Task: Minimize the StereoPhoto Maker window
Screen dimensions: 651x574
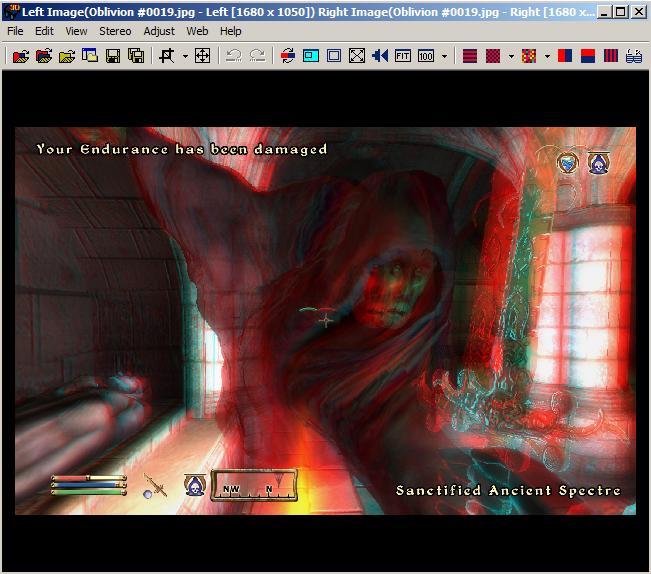Action: click(x=604, y=12)
